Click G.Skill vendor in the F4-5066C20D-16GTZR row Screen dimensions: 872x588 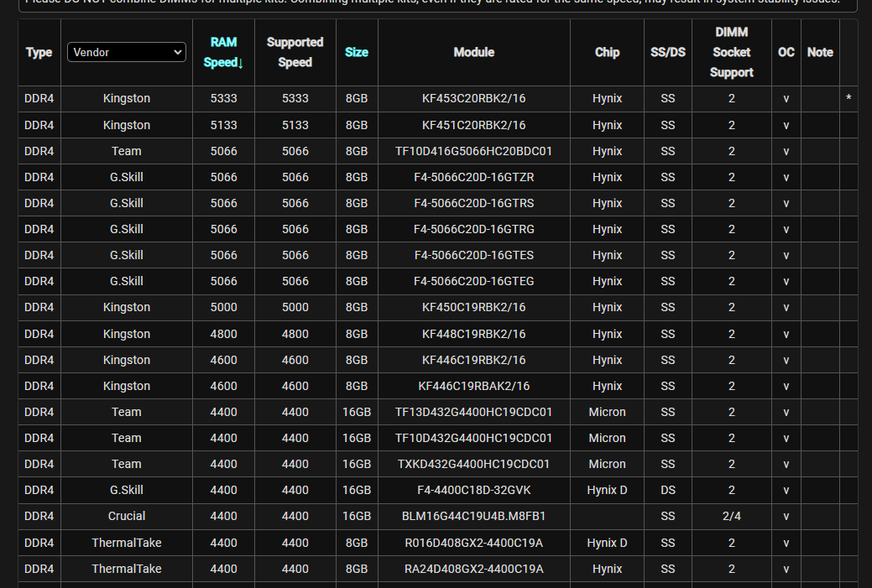[126, 177]
